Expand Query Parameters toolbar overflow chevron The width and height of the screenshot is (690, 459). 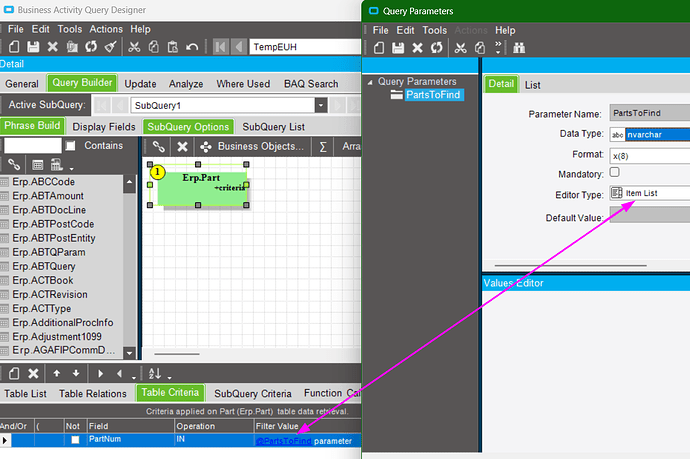(x=498, y=48)
